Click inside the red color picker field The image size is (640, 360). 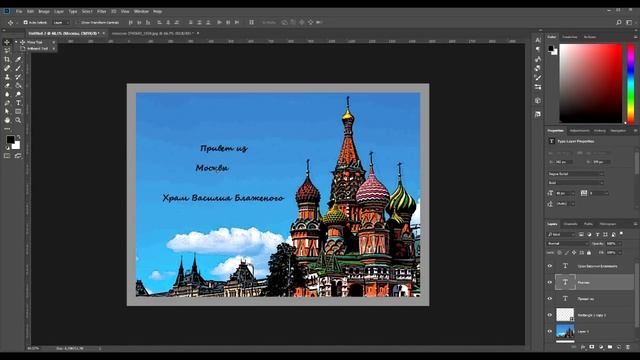(x=591, y=83)
